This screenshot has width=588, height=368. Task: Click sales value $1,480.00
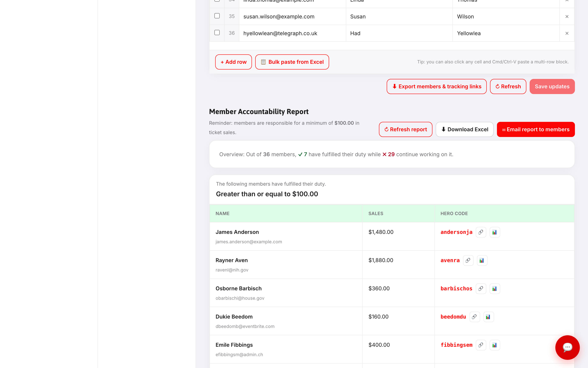pos(381,232)
